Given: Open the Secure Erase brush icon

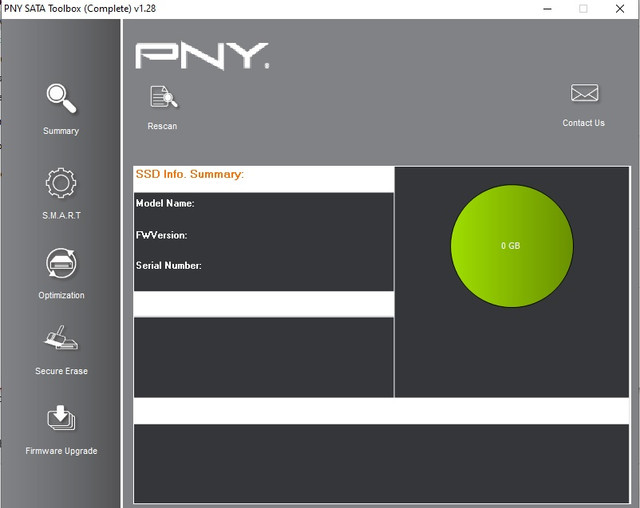Looking at the screenshot, I should pos(61,337).
